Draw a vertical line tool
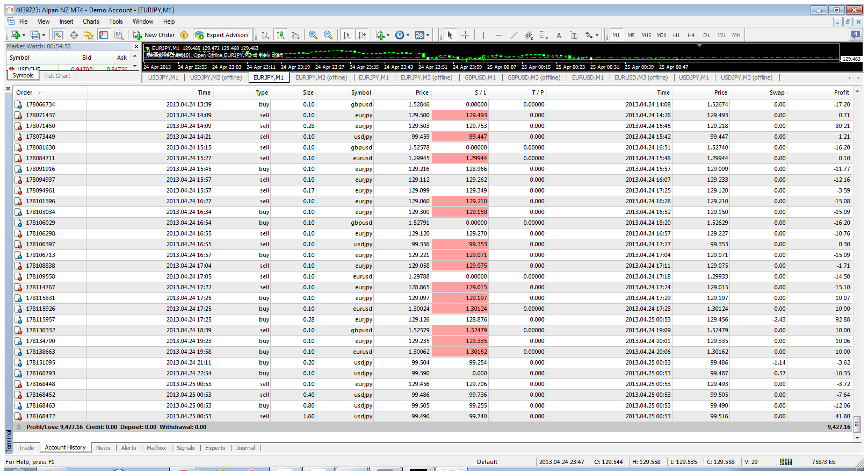The width and height of the screenshot is (868, 471). coord(483,35)
